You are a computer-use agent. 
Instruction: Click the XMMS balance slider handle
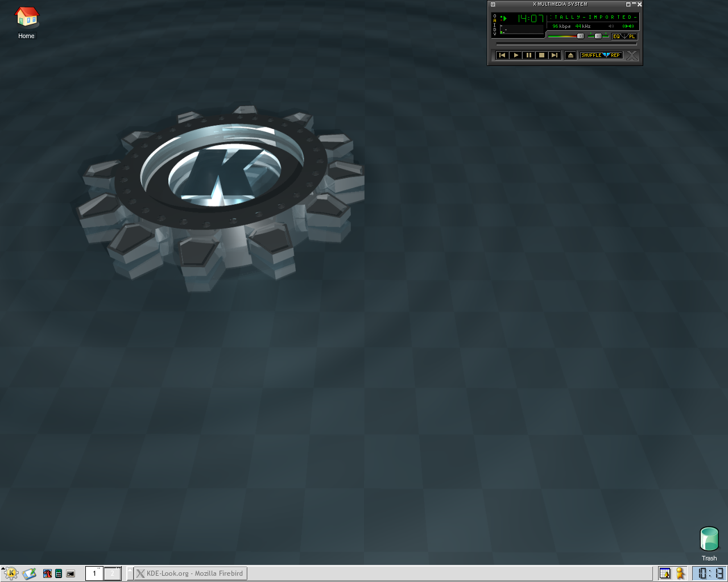tap(598, 36)
